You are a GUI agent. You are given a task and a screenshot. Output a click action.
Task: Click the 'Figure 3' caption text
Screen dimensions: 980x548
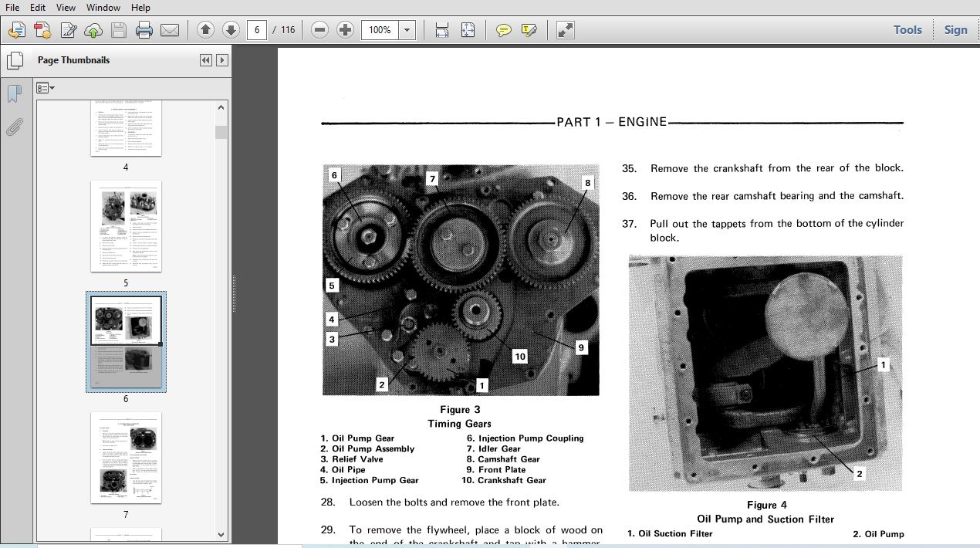point(460,410)
